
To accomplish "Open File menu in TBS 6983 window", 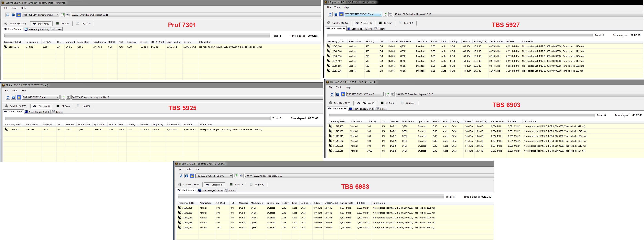I will 179,169.
